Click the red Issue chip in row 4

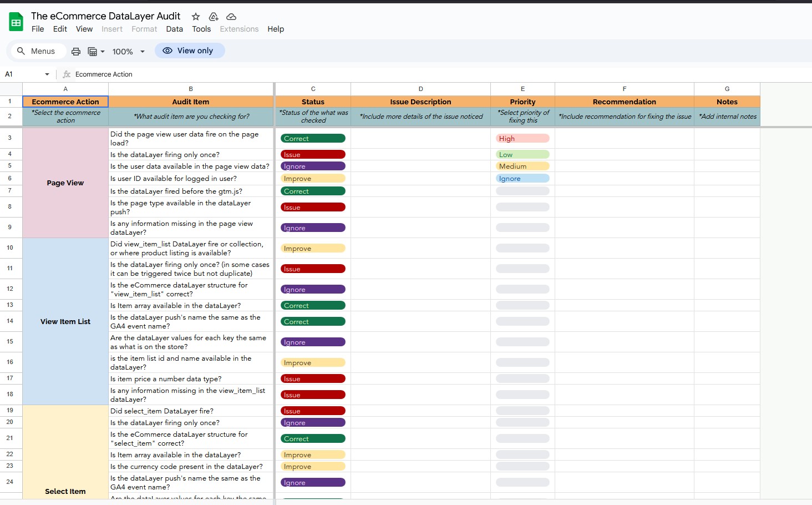[x=312, y=154]
